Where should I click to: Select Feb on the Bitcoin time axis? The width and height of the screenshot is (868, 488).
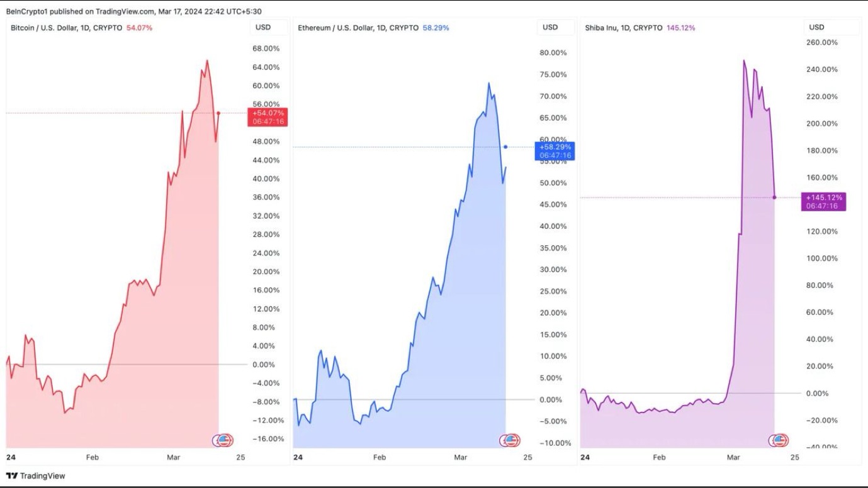pyautogui.click(x=93, y=457)
